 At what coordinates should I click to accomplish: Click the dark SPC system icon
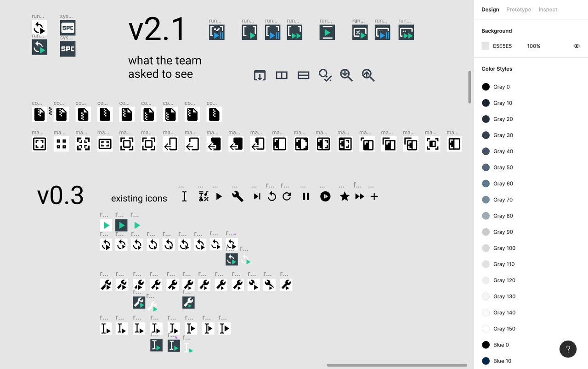tap(68, 49)
